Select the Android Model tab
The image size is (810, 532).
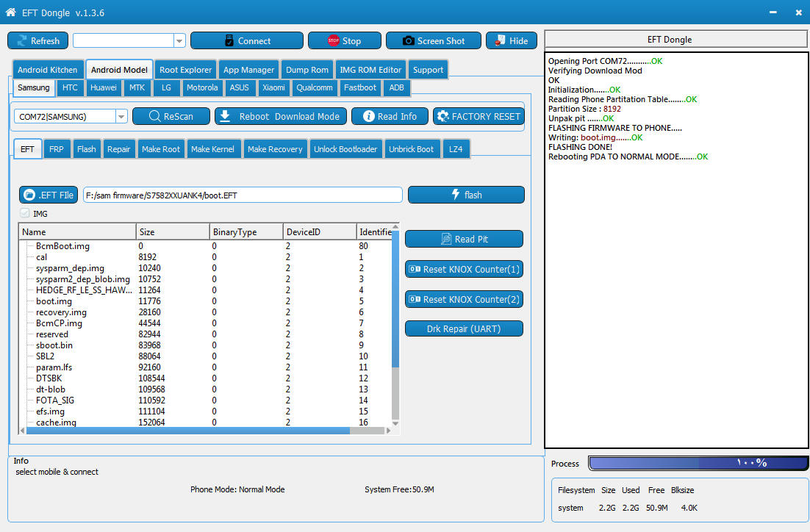119,70
